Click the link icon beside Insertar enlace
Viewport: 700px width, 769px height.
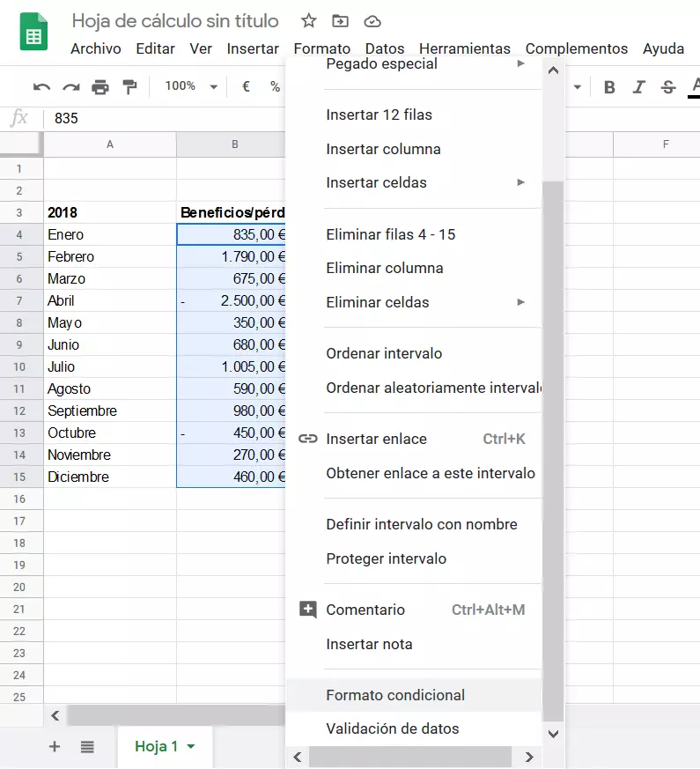pyautogui.click(x=308, y=439)
